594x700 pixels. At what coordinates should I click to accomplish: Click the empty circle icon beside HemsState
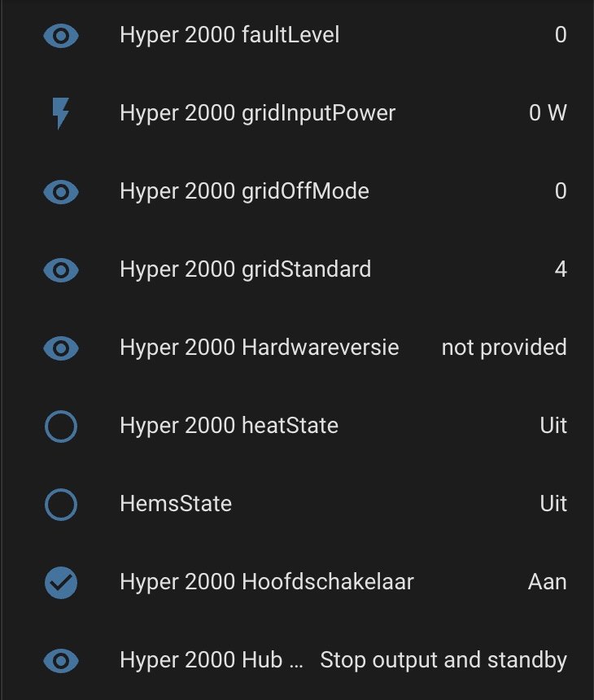[x=61, y=505]
